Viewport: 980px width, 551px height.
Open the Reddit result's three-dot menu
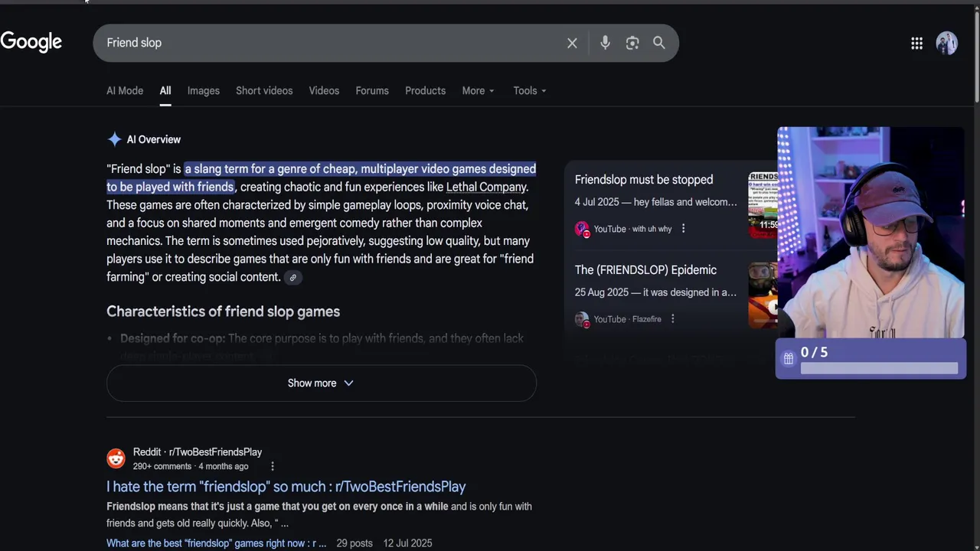[272, 466]
